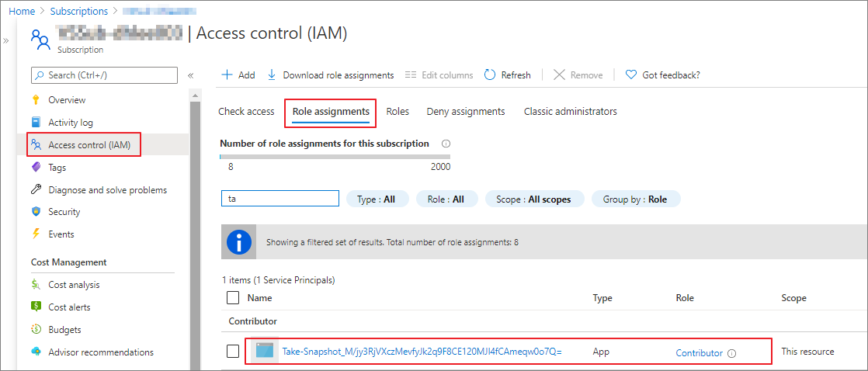Switch to the Check access tab
Image resolution: width=868 pixels, height=371 pixels.
[246, 111]
